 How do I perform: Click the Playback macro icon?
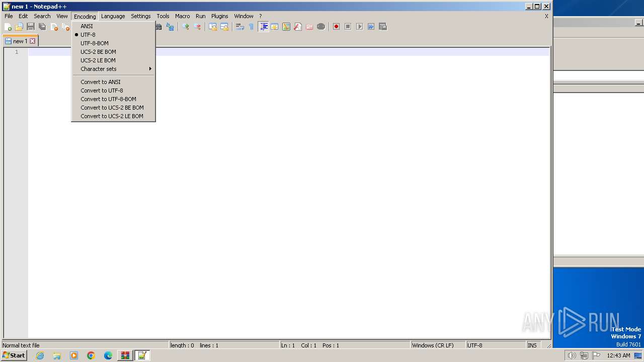coord(360,27)
